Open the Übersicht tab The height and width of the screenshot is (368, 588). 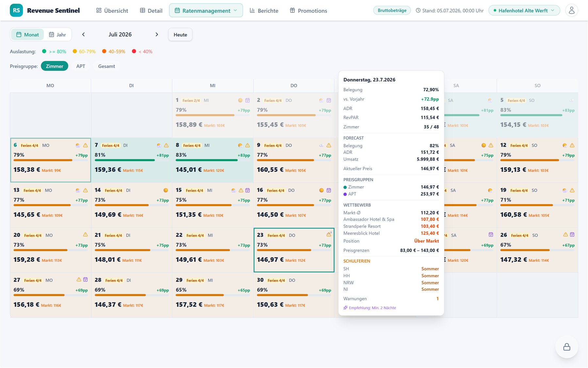pos(112,10)
